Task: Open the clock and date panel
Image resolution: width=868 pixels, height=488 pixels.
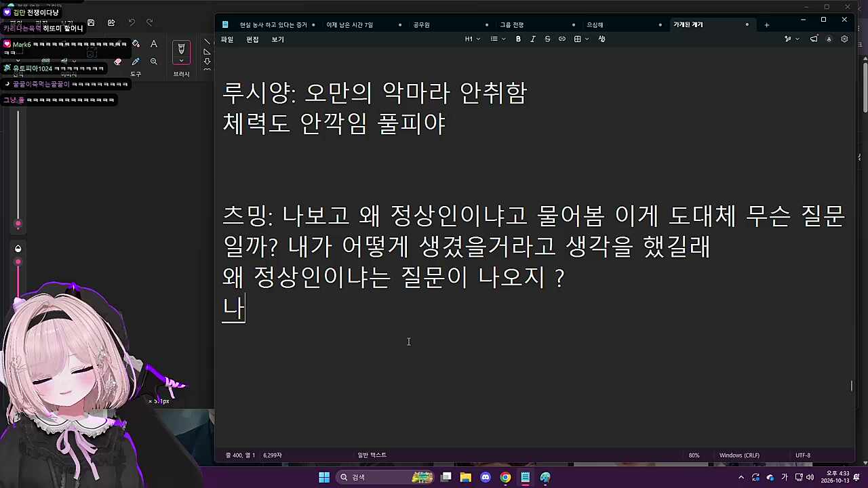Action: [x=835, y=477]
